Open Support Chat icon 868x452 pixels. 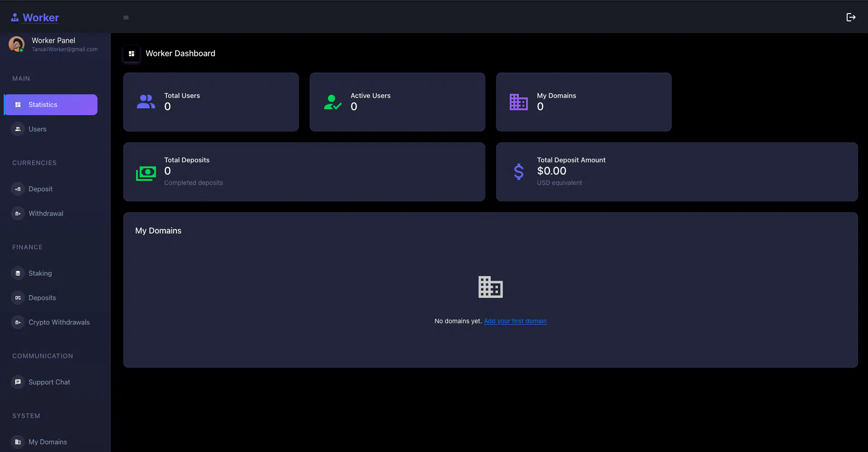18,382
